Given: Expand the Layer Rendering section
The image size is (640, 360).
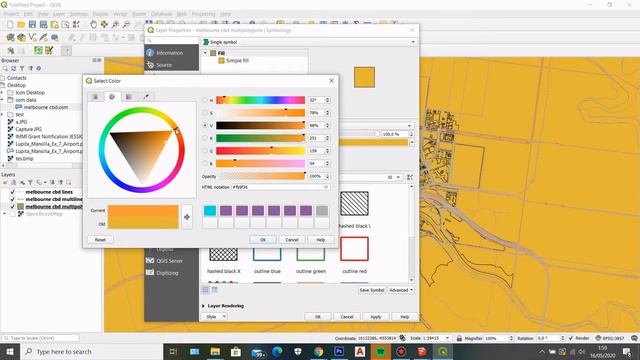Looking at the screenshot, I should (204, 306).
